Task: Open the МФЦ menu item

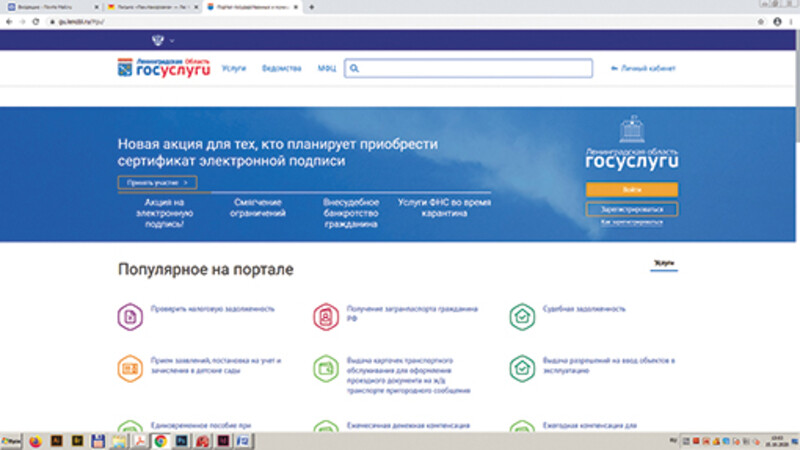Action: 327,68
